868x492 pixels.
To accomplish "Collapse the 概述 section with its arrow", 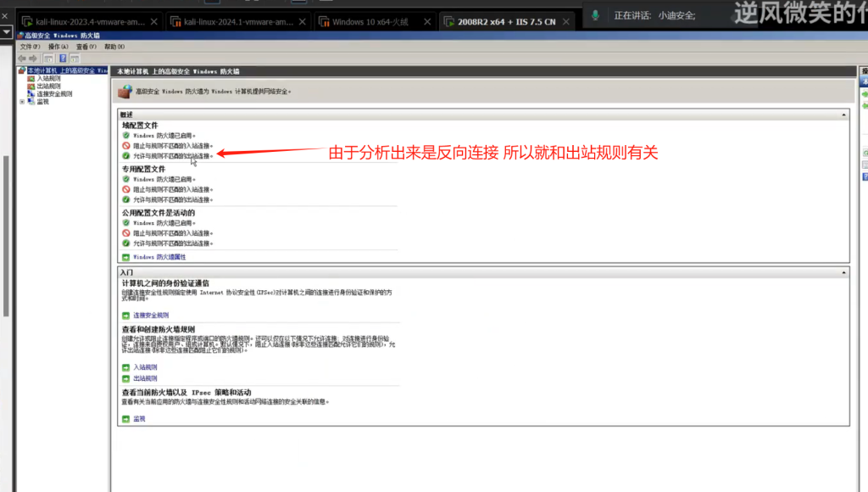I will point(843,115).
